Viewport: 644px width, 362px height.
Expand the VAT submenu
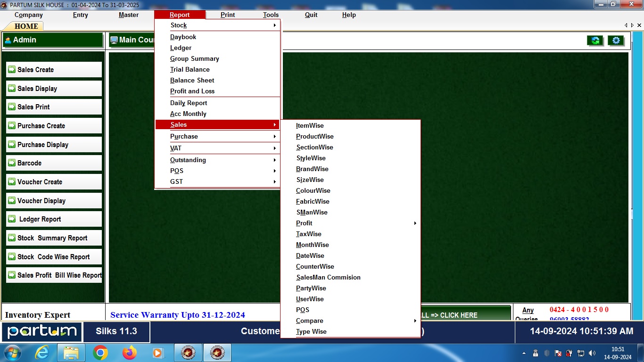(274, 148)
